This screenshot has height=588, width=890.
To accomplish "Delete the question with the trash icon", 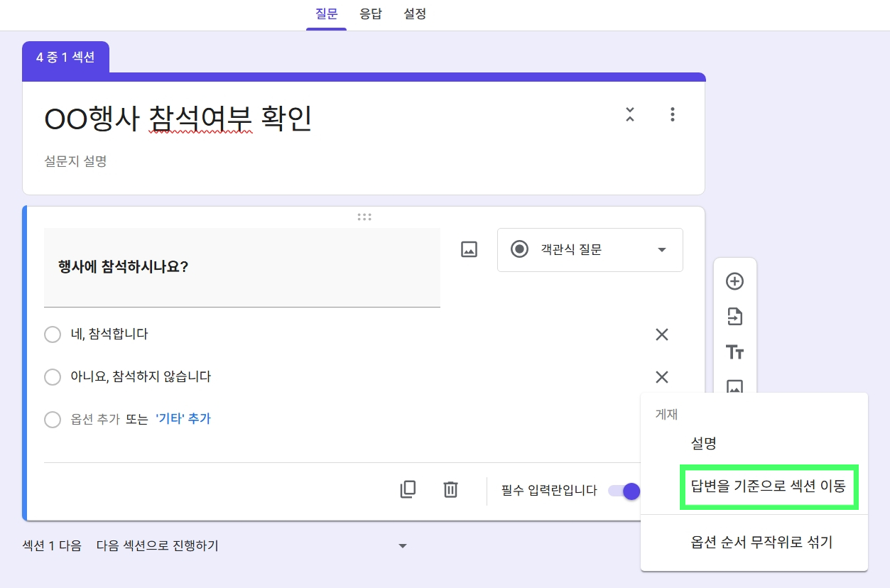I will (x=450, y=489).
